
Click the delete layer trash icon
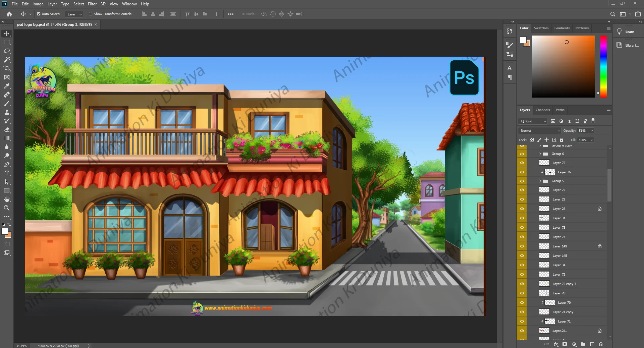[601, 344]
